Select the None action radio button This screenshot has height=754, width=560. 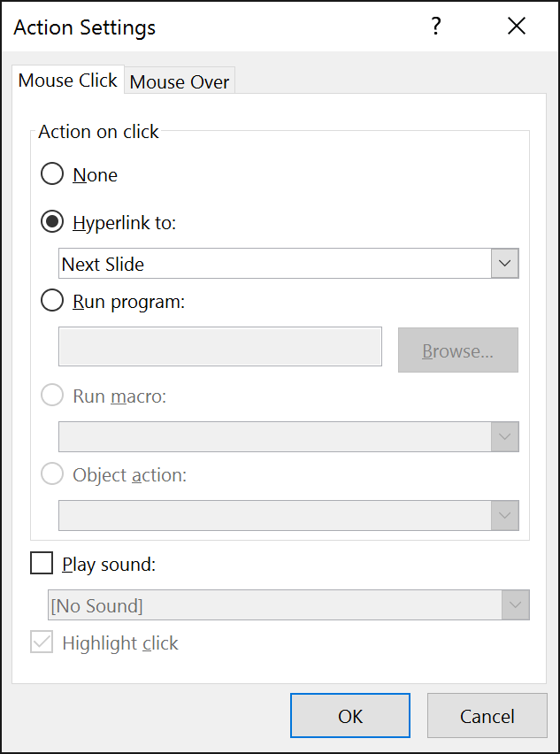click(51, 173)
